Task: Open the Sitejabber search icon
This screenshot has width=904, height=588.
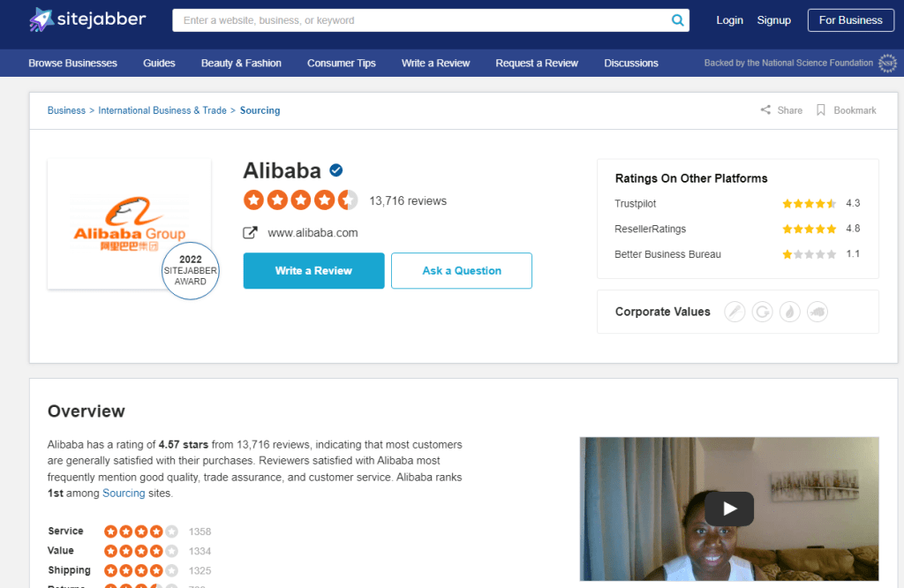Action: click(x=677, y=19)
